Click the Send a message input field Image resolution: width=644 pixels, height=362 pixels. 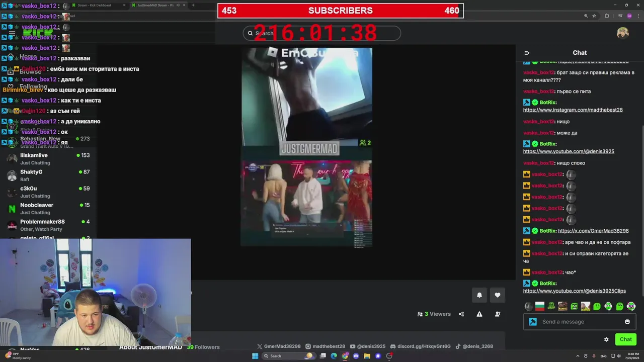pyautogui.click(x=580, y=322)
